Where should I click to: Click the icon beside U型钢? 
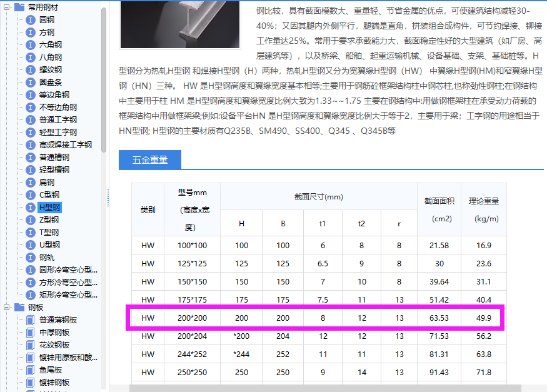click(31, 245)
